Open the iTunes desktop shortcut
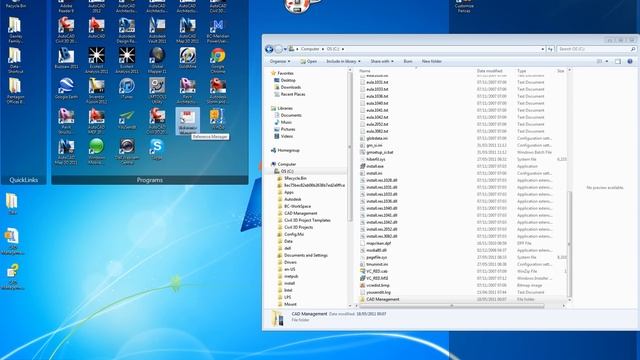Viewport: 640px width, 360px height. (x=127, y=89)
